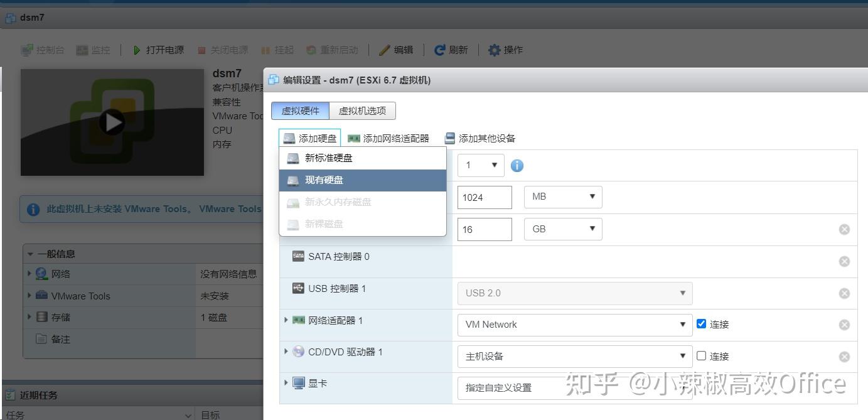Screen dimensions: 868x420
Task: Uncheck network adapter 1 connect checkbox
Action: tap(702, 324)
